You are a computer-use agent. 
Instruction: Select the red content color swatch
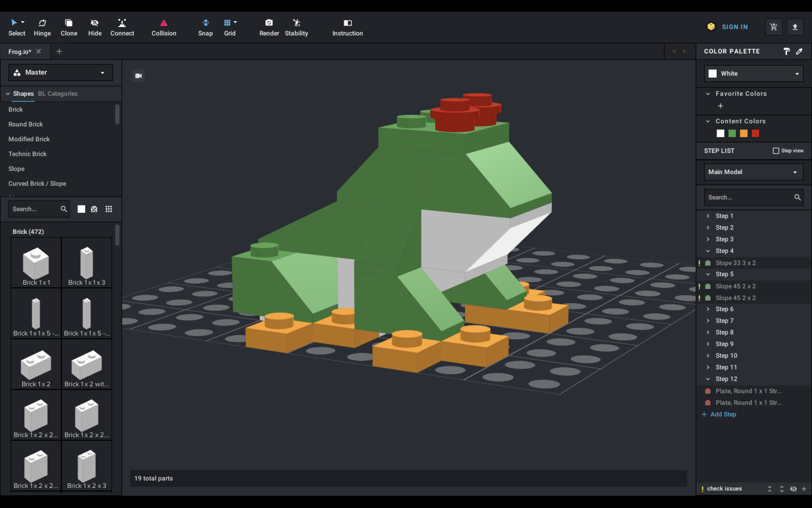[x=755, y=133]
